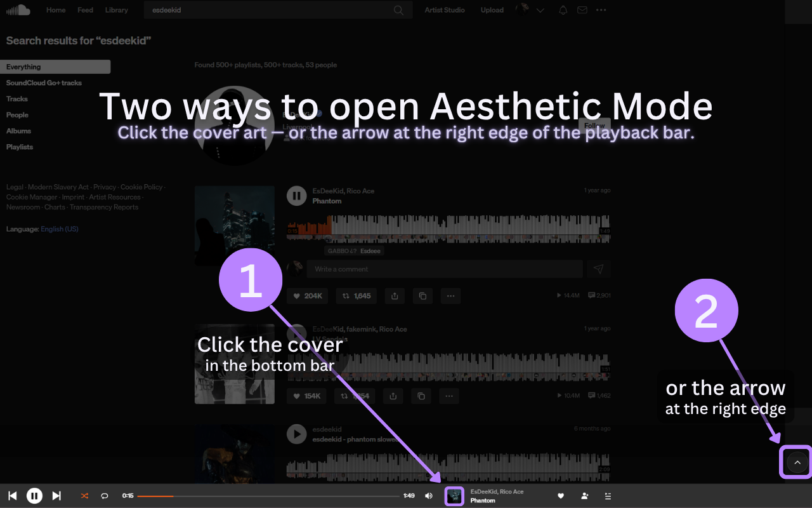Open the Transparency Reports link
Image resolution: width=812 pixels, height=508 pixels.
click(104, 207)
